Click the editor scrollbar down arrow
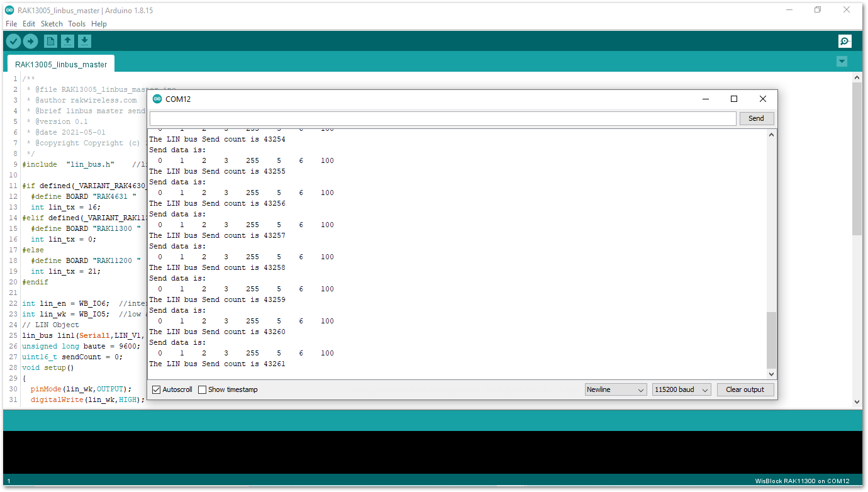This screenshot has height=492, width=868. pyautogui.click(x=857, y=401)
